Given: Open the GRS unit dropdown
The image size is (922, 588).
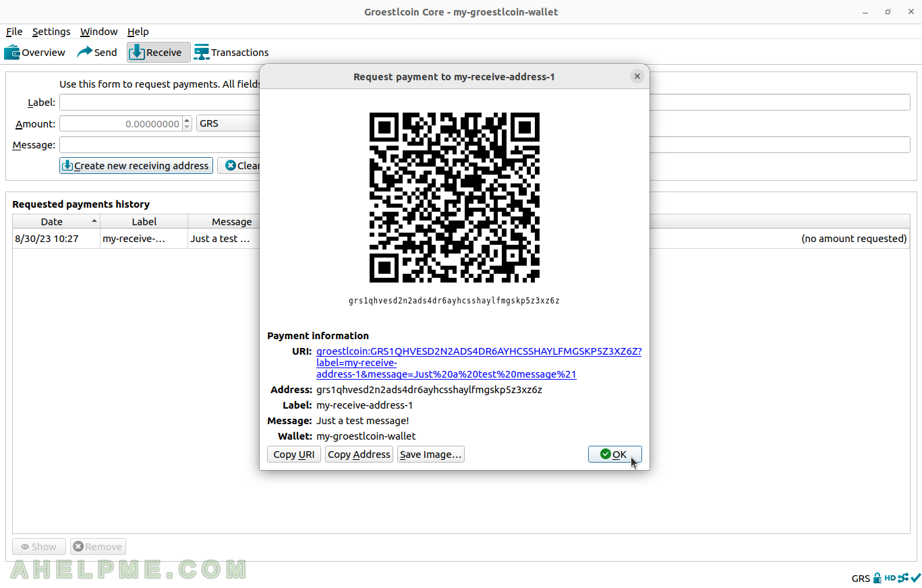Looking at the screenshot, I should pyautogui.click(x=228, y=124).
